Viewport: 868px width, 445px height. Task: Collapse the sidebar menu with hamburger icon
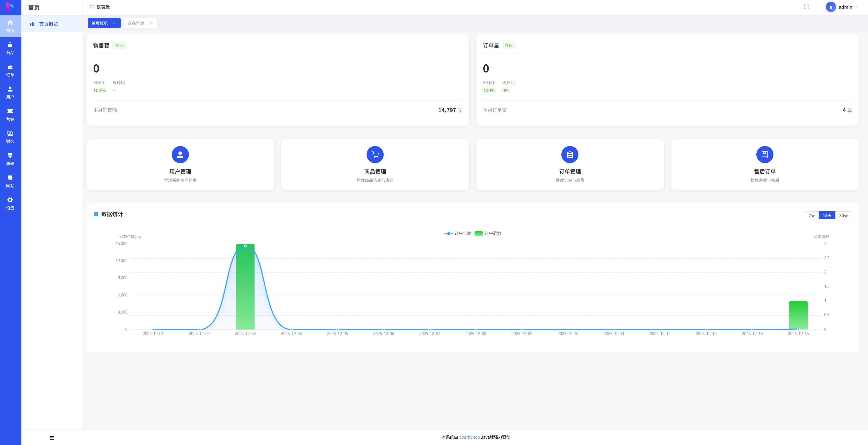(x=52, y=437)
